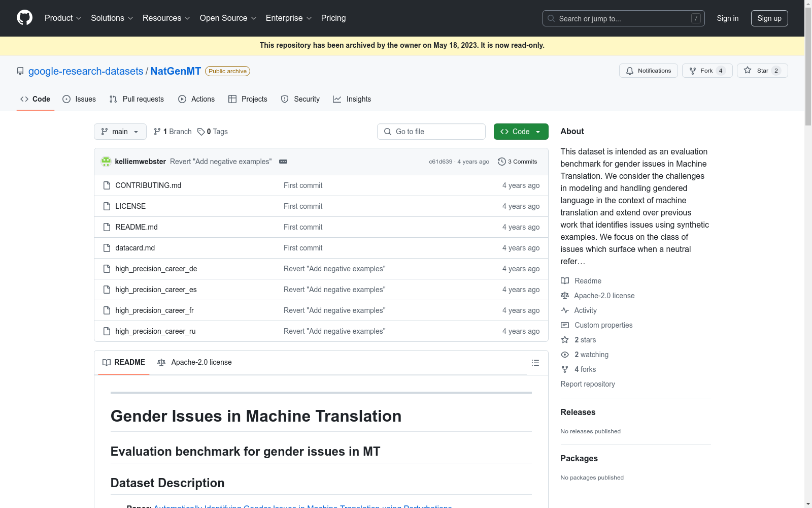
Task: Open LICENSE file in file list
Action: pos(130,206)
